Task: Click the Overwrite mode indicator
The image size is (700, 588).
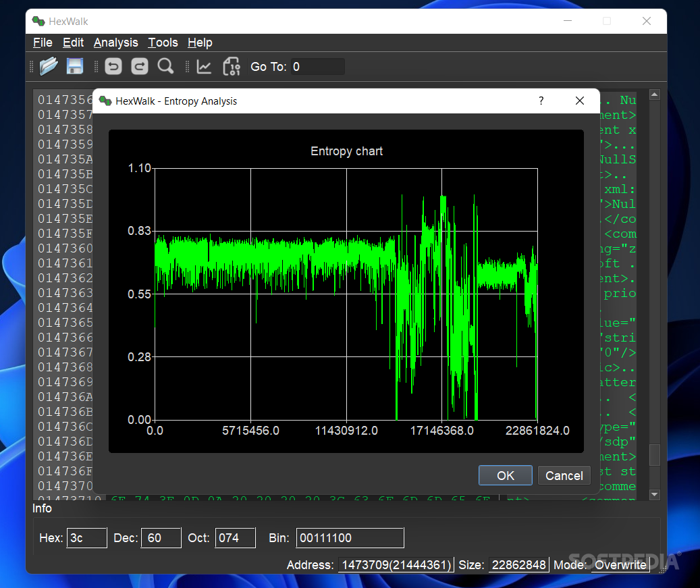Action: click(x=620, y=565)
